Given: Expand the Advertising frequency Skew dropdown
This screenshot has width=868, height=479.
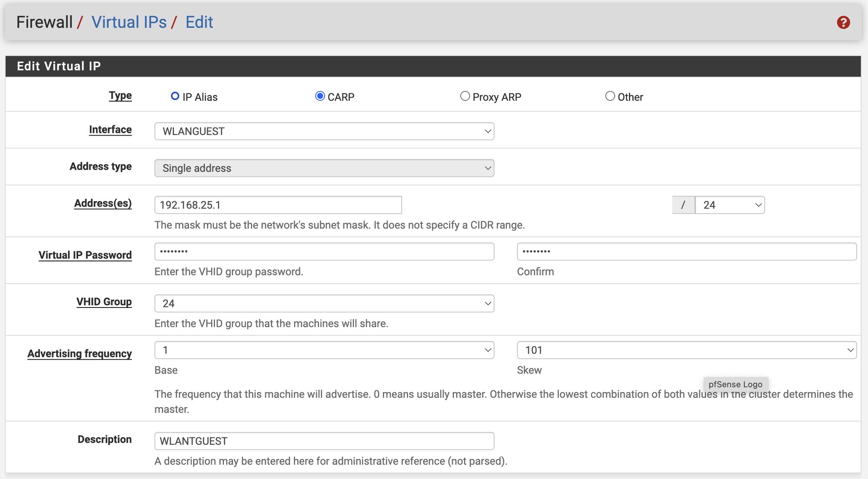Looking at the screenshot, I should coord(686,350).
